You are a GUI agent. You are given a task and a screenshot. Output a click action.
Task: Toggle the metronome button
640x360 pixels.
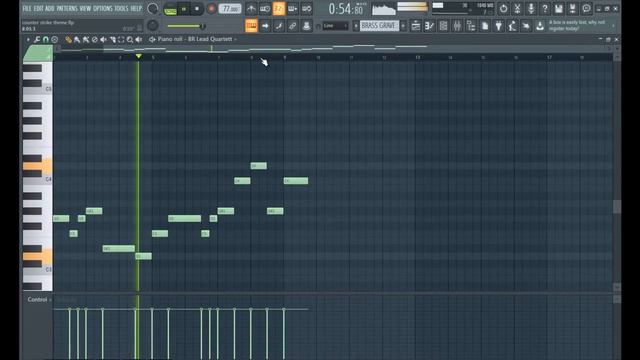pyautogui.click(x=251, y=9)
